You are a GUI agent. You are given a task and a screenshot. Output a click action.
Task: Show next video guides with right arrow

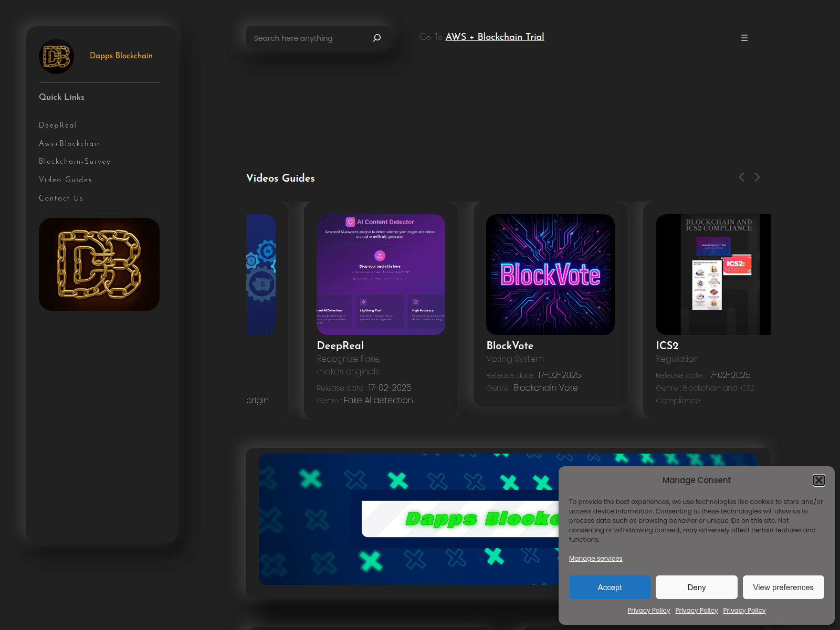click(x=757, y=177)
